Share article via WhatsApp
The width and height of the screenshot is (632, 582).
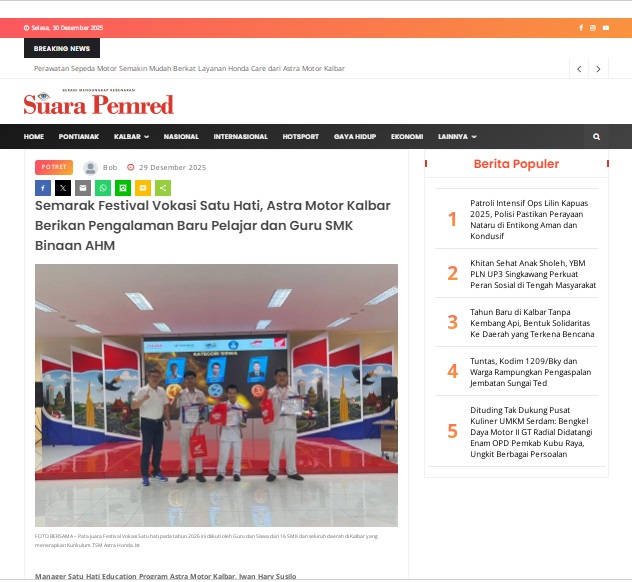coord(103,187)
